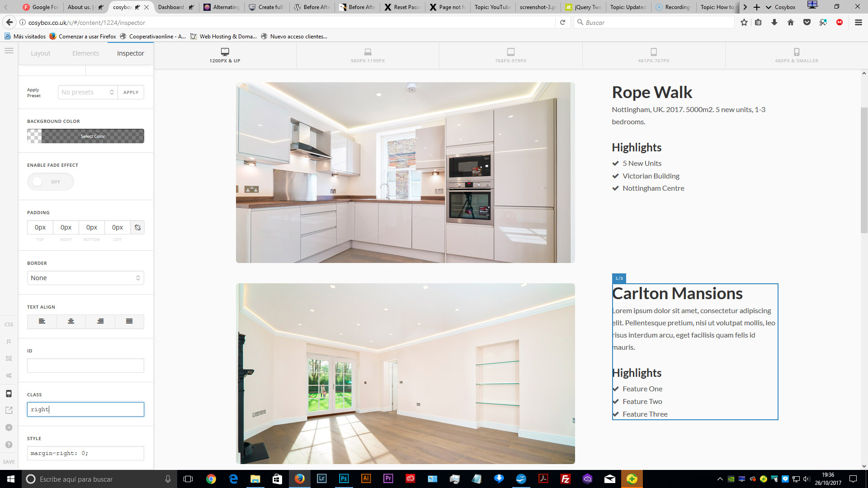Open the JS custom editor

(x=9, y=342)
